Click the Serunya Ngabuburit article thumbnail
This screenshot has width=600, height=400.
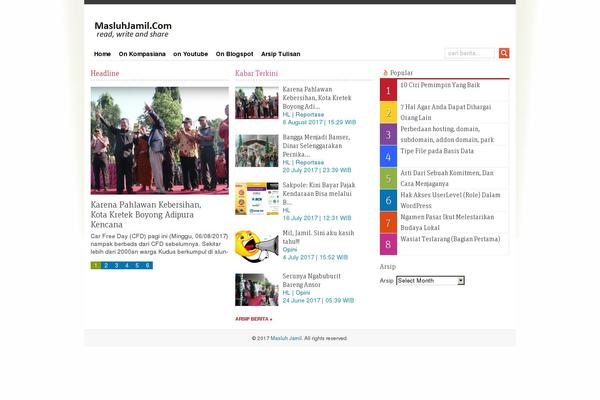(x=257, y=290)
